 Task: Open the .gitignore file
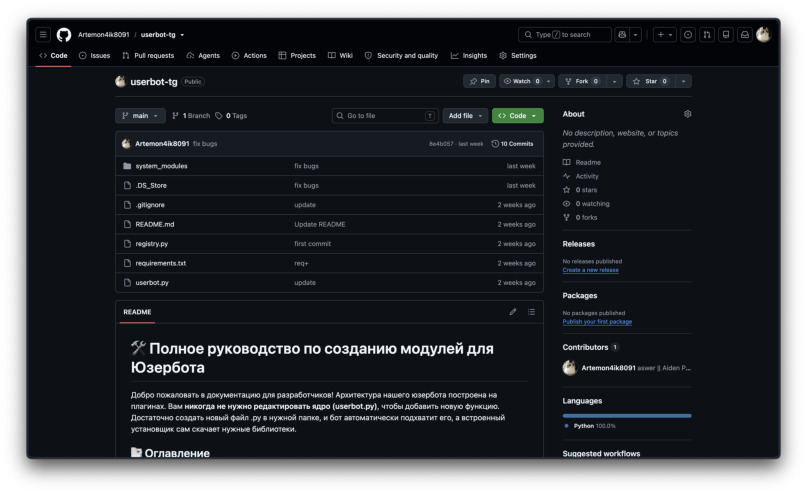click(x=150, y=205)
